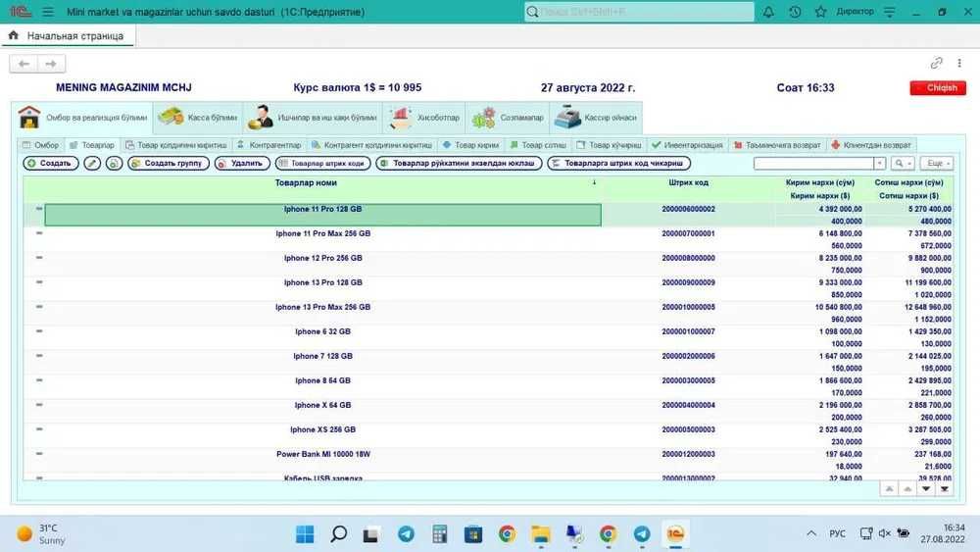The image size is (980, 552).
Task: Switch to the Инвентаризация sub-tab
Action: pos(688,145)
